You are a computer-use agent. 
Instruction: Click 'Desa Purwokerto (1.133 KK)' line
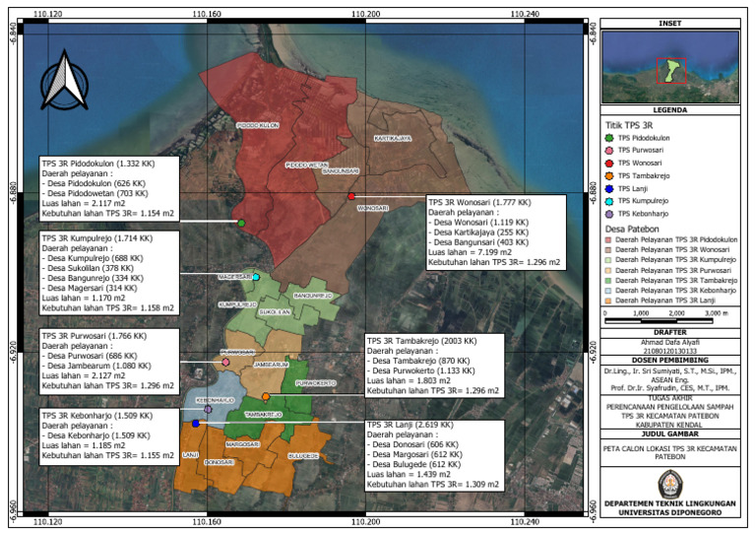[x=421, y=370]
